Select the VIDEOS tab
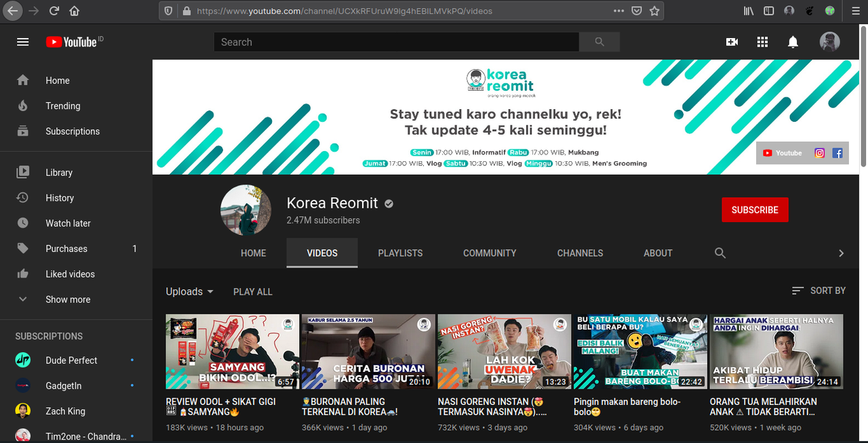Viewport: 868px width, 443px height. [x=322, y=253]
